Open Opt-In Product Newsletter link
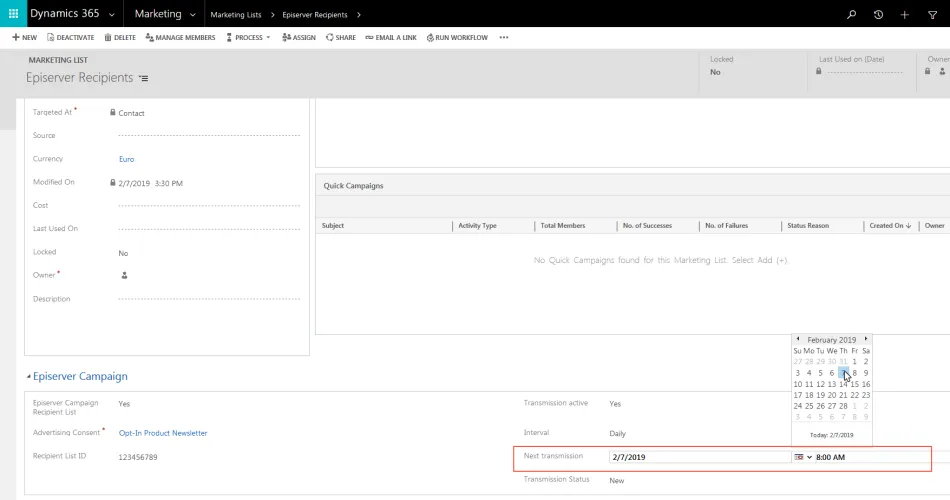Viewport: 950px width, 500px height. (163, 433)
